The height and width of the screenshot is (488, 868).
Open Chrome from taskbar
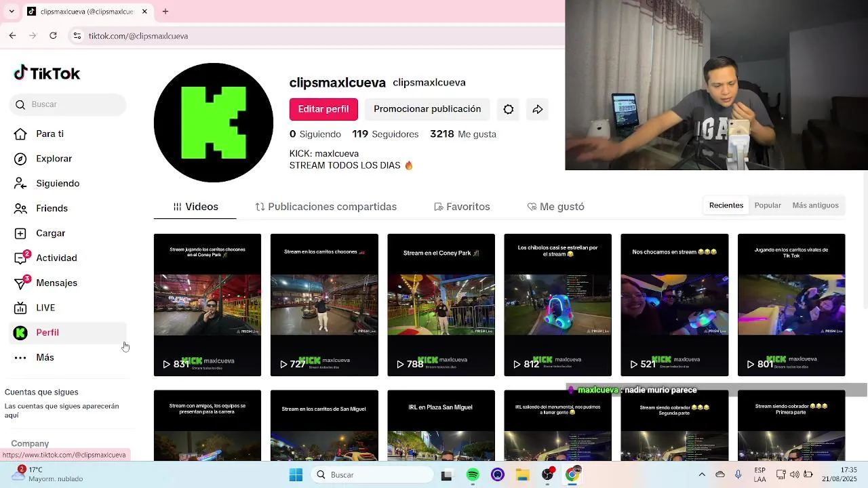572,475
